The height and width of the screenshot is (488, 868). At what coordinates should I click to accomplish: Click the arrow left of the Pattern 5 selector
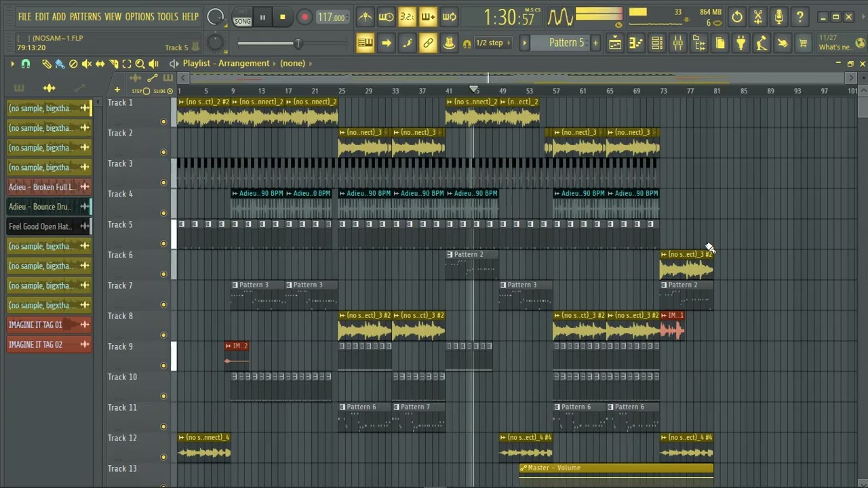[524, 43]
